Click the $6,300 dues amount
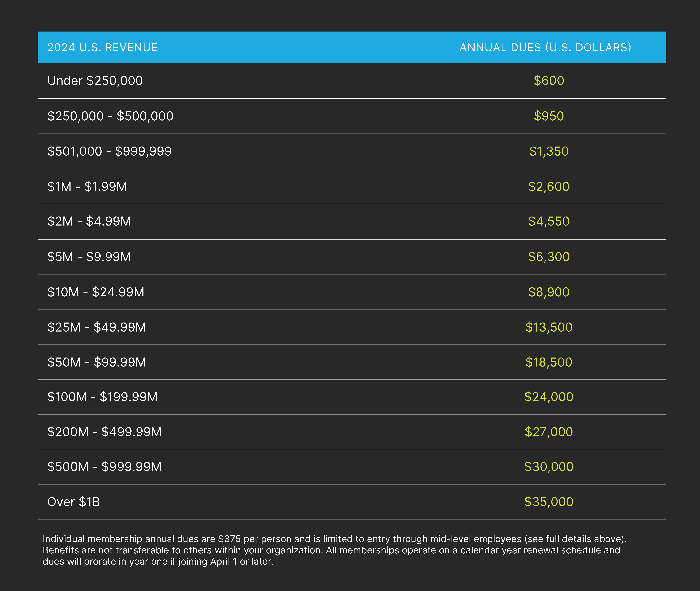 click(549, 257)
